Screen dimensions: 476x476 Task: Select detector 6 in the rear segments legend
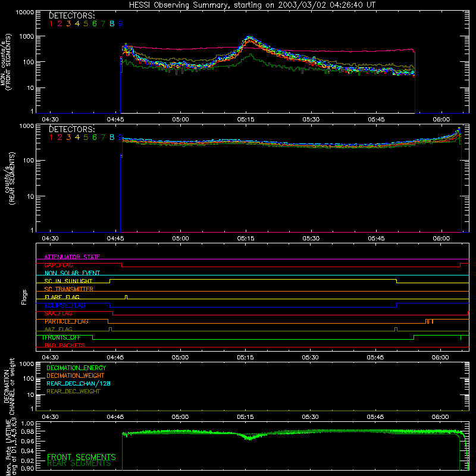[95, 137]
